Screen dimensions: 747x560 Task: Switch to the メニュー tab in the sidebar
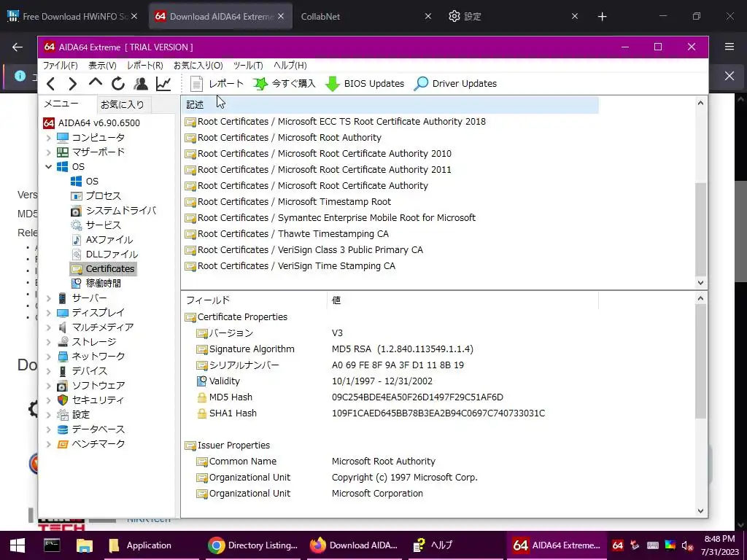pos(61,104)
